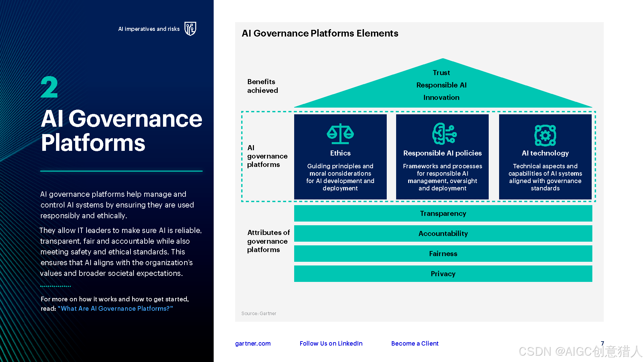Click the Ethics balance scale icon
The image size is (644, 362).
[340, 134]
